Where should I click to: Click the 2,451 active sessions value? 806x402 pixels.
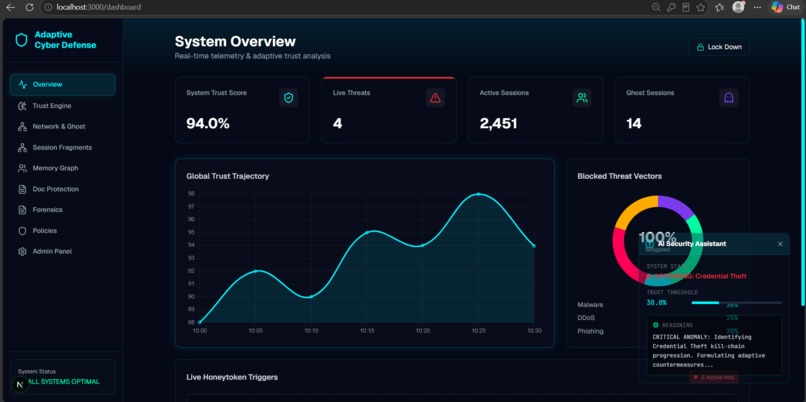[x=498, y=123]
